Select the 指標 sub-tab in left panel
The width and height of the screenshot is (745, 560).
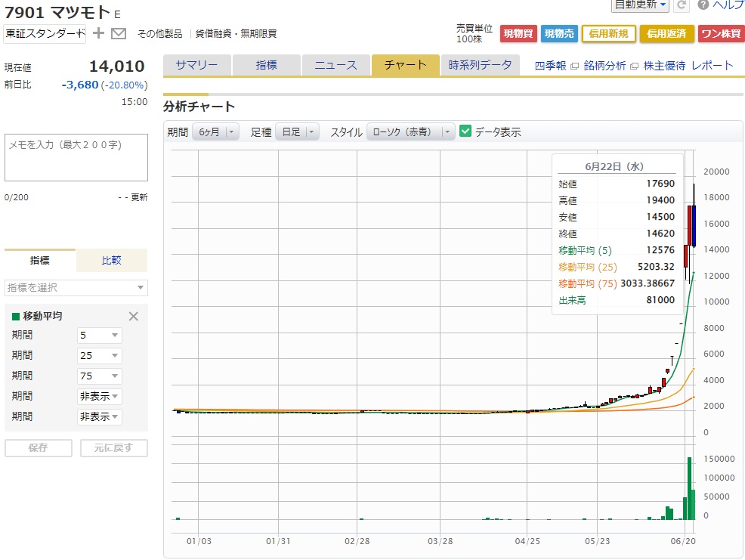click(40, 261)
